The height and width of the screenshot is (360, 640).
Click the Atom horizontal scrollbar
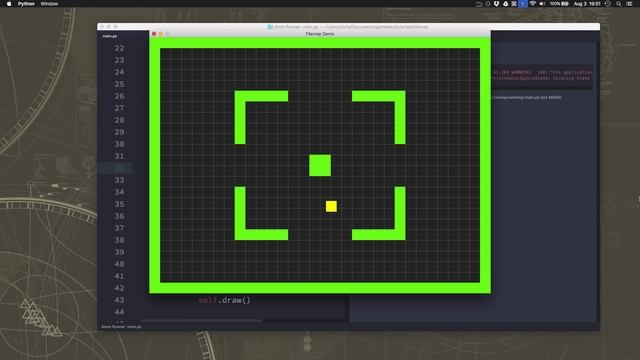(x=202, y=321)
